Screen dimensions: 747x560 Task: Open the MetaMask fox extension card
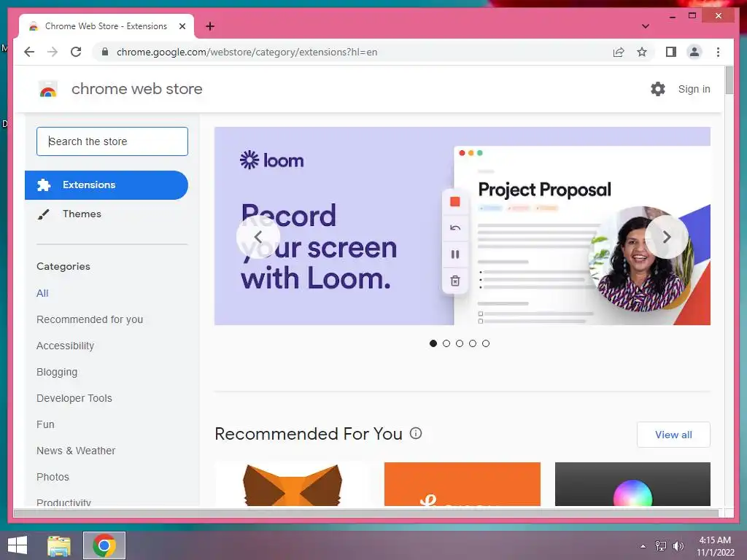point(293,484)
